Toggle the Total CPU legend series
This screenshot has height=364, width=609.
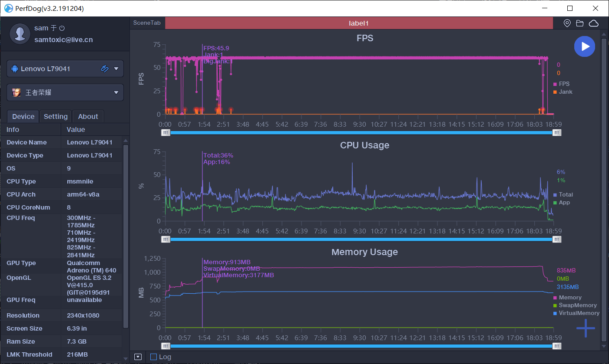[x=563, y=194]
